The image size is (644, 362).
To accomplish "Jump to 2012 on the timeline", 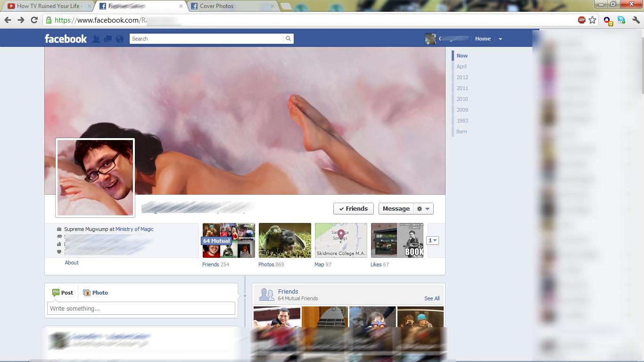I will [462, 77].
